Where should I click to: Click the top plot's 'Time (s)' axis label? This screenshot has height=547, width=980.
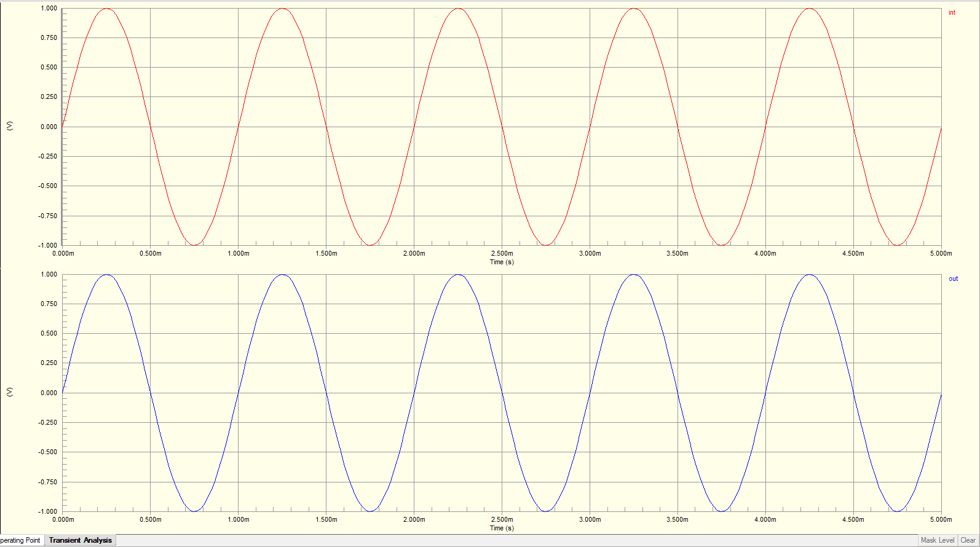502,262
